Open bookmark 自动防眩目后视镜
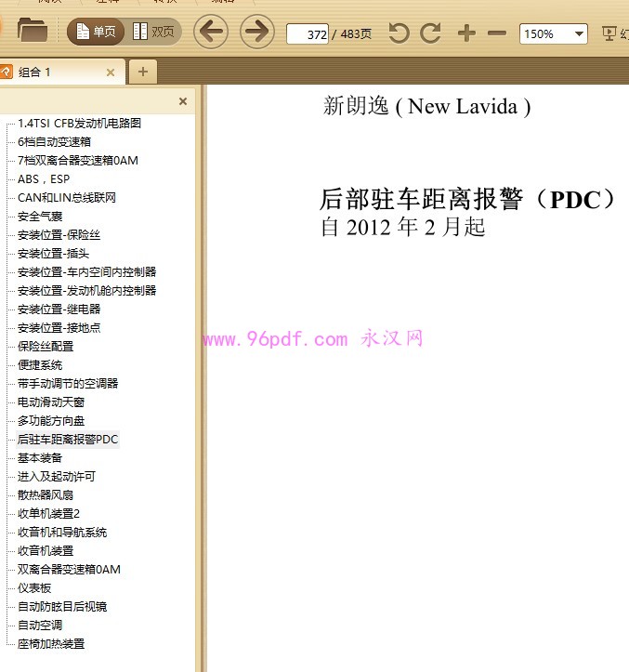The height and width of the screenshot is (672, 629). click(62, 607)
